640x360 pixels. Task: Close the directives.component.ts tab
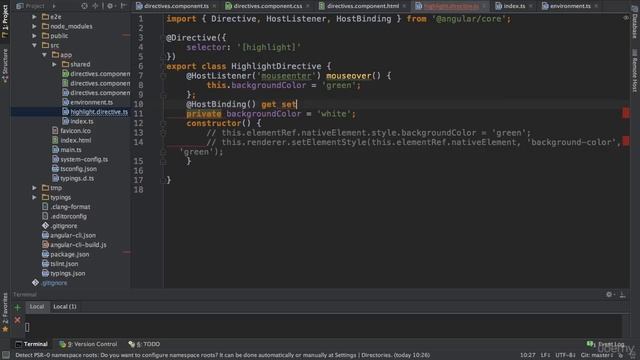[214, 6]
